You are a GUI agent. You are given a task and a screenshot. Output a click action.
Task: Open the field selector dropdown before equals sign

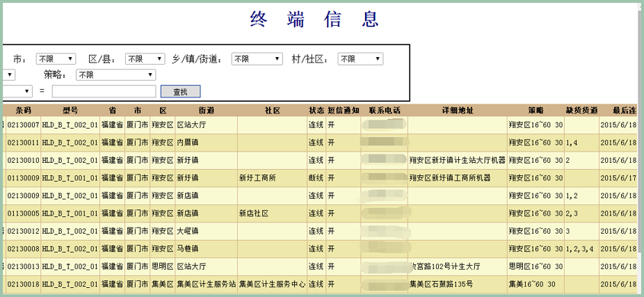tap(17, 91)
